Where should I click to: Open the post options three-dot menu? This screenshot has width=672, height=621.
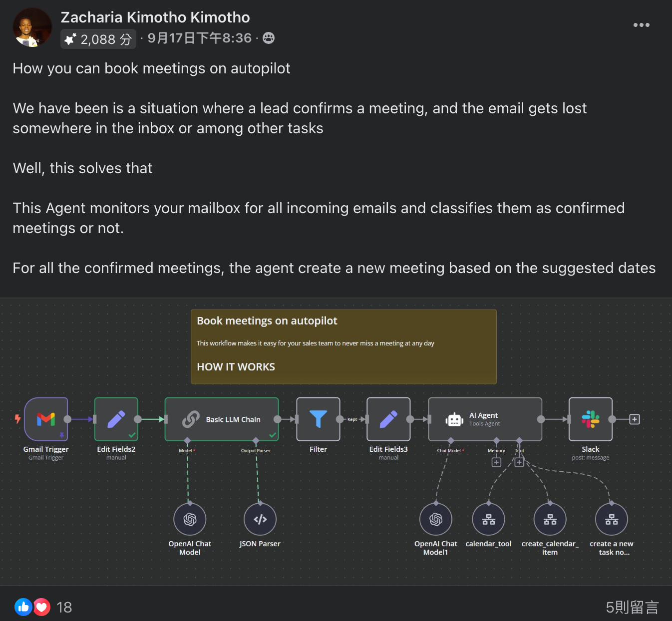pos(642,25)
